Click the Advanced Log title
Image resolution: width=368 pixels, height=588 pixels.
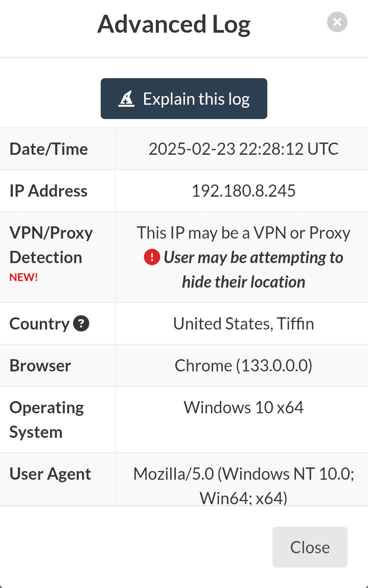[174, 25]
